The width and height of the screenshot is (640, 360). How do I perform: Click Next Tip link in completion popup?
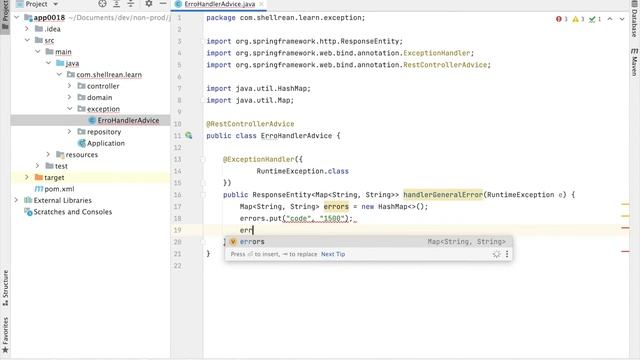coord(333,254)
